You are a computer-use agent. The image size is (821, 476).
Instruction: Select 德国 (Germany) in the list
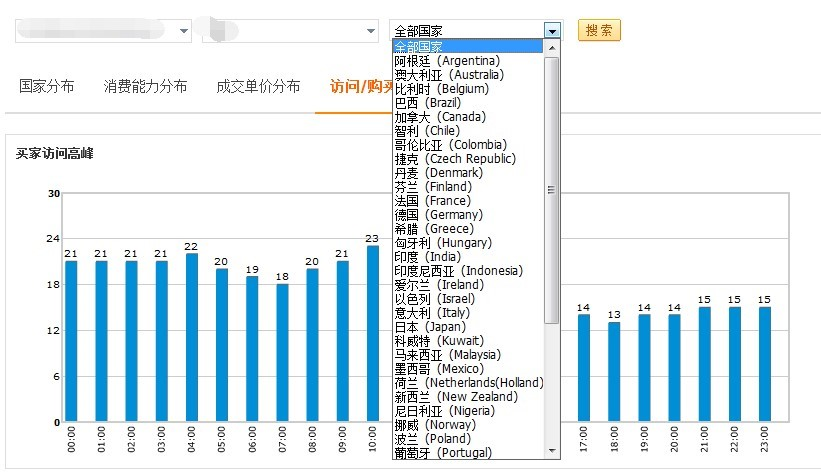(x=468, y=215)
